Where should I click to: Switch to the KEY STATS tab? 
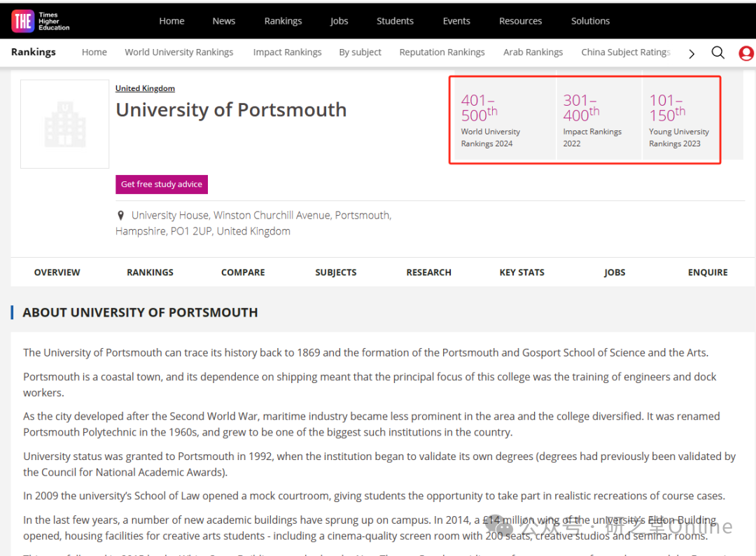pyautogui.click(x=521, y=272)
